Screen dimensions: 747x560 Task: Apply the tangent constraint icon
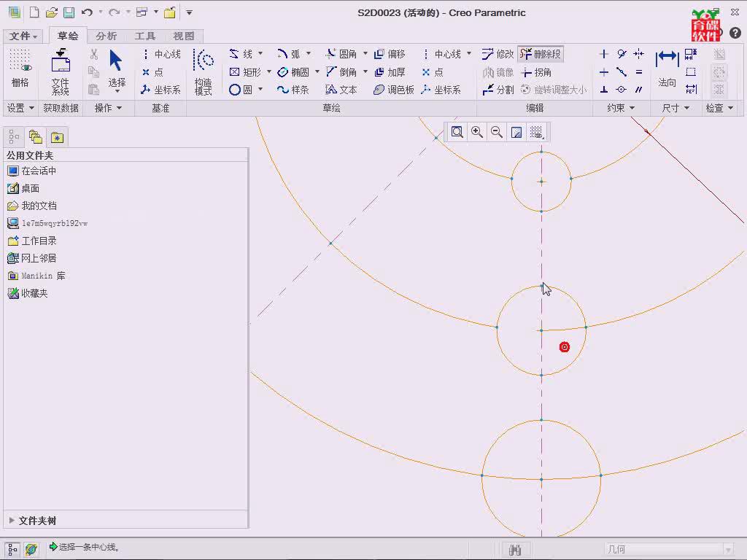(622, 54)
